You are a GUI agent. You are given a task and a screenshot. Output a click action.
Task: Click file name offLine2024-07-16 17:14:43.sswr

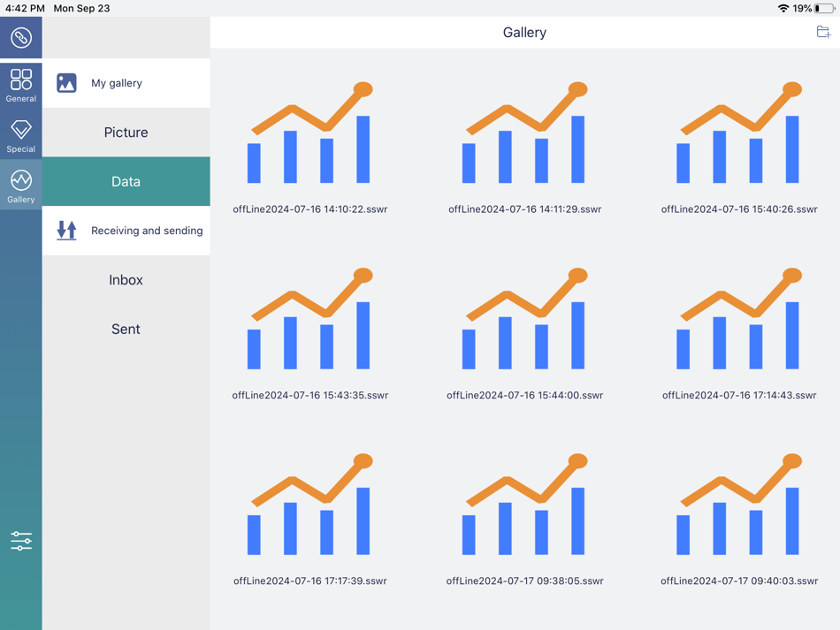point(739,395)
